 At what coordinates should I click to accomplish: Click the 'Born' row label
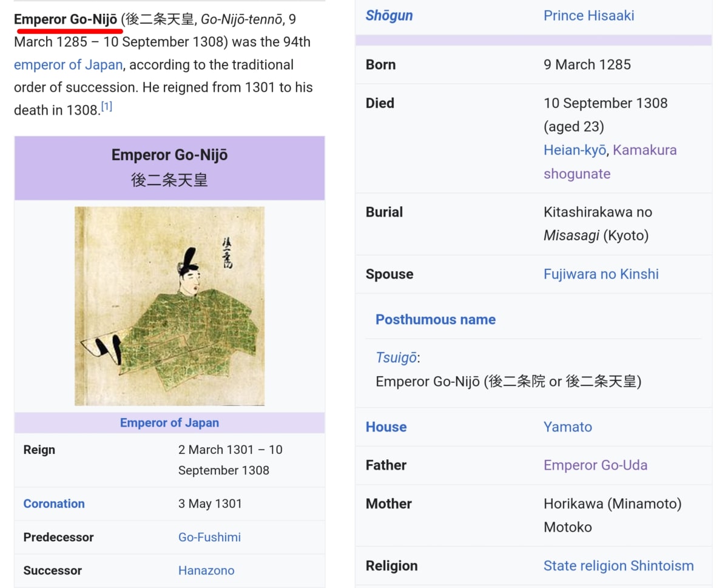(x=380, y=64)
